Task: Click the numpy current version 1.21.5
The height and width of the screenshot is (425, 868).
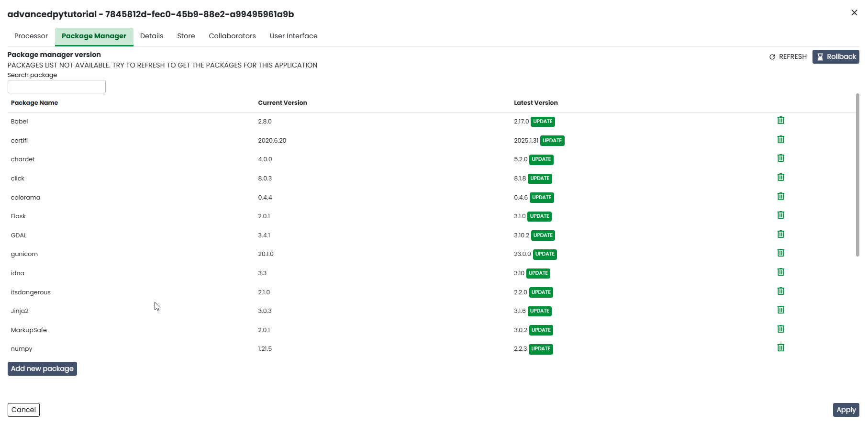Action: 265,349
